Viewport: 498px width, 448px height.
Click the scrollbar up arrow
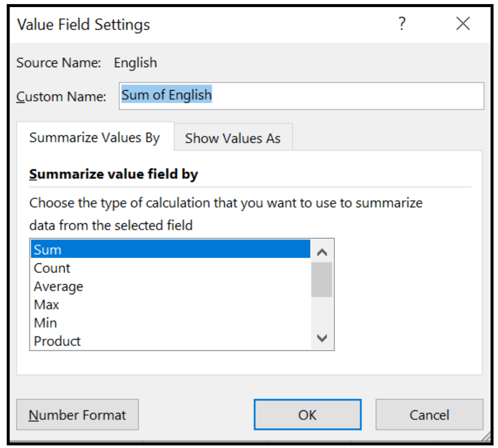coord(321,252)
